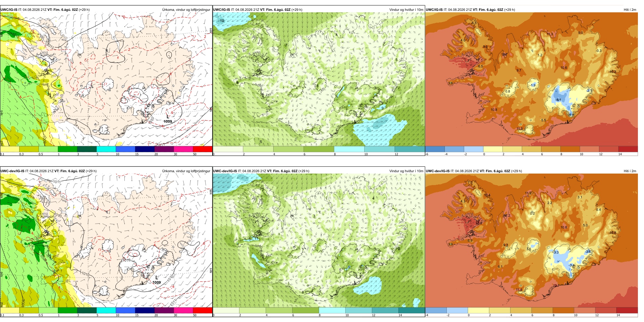The height and width of the screenshot is (322, 644).
Task: Click the -0.3 value on the UWC/IG-IS temperature map
Action: point(599,51)
